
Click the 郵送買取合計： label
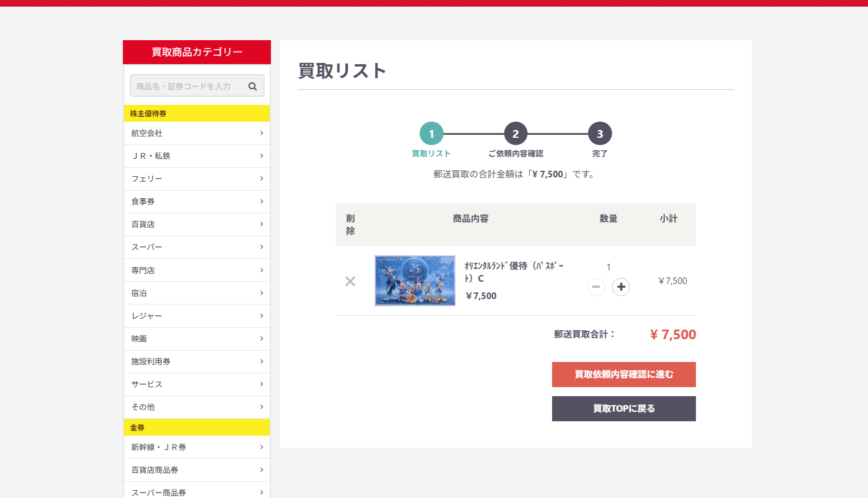(x=585, y=334)
